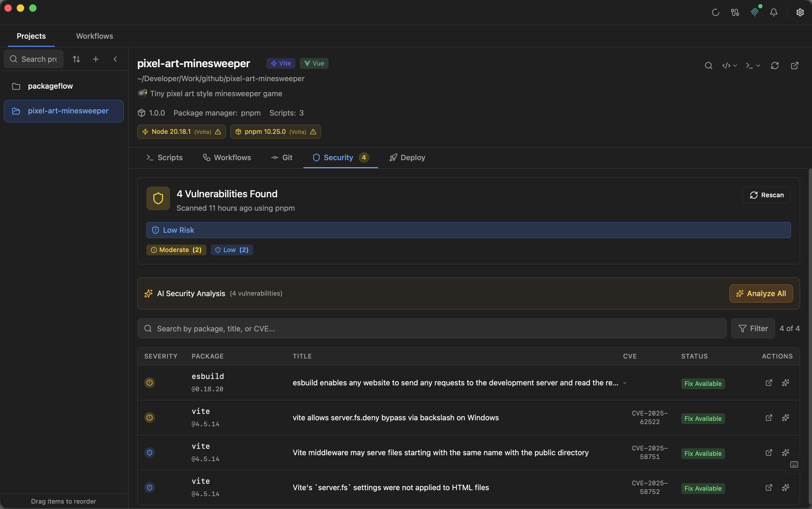This screenshot has width=812, height=509.
Task: Open settings gear in top bar
Action: coord(800,12)
